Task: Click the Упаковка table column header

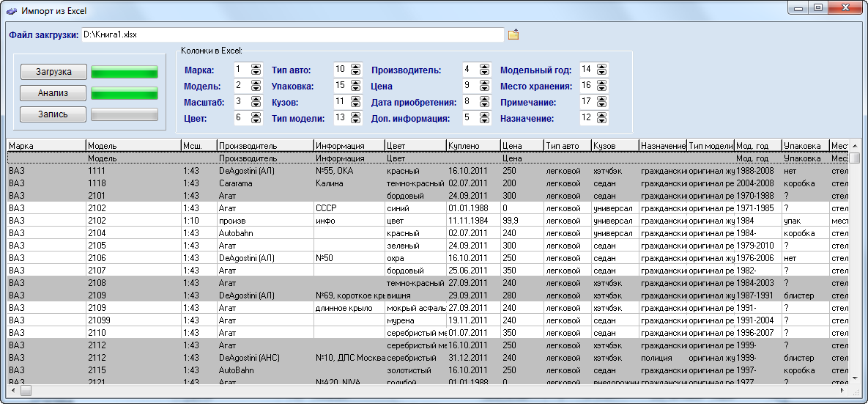Action: [x=806, y=146]
